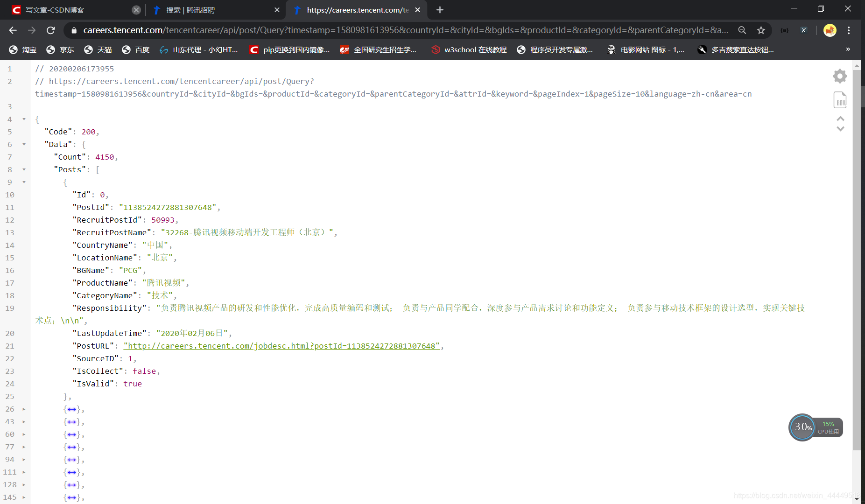The width and height of the screenshot is (865, 504).
Task: Open new browser tab
Action: [x=440, y=10]
